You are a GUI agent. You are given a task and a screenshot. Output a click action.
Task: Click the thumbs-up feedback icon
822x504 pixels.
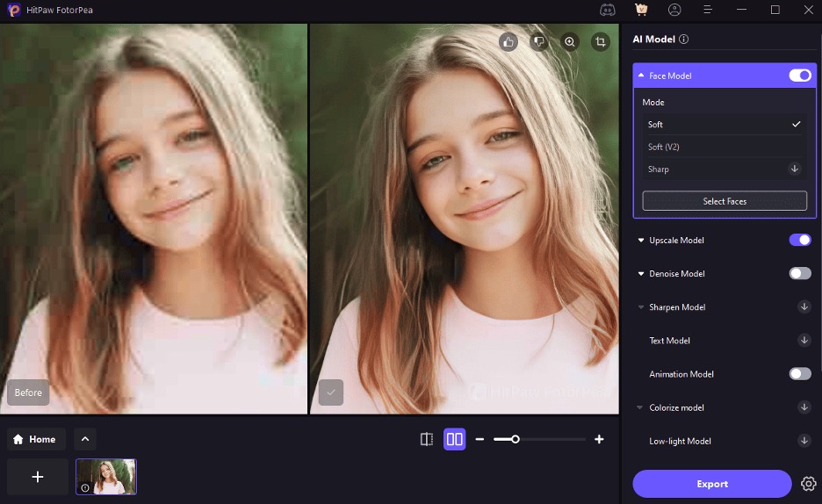coord(508,42)
